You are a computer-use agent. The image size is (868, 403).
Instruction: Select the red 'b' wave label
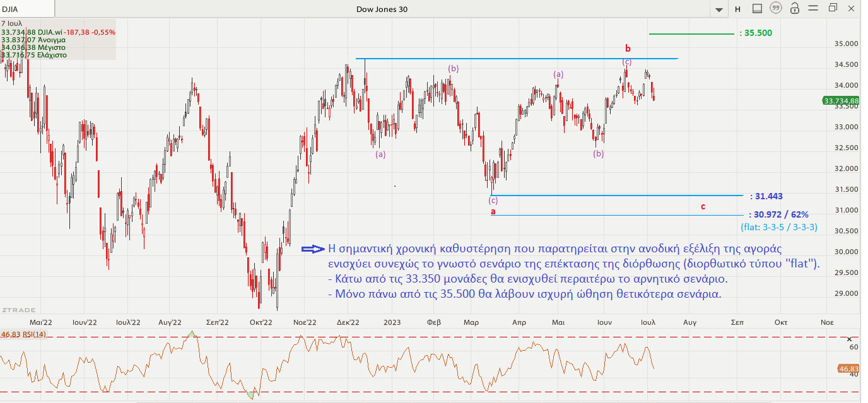coord(627,48)
